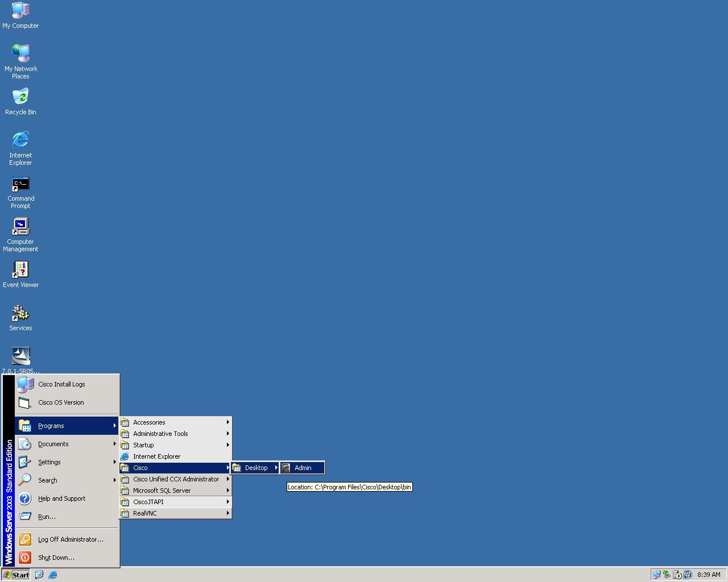Image resolution: width=728 pixels, height=582 pixels.
Task: Click the network connection tray icon
Action: point(656,575)
